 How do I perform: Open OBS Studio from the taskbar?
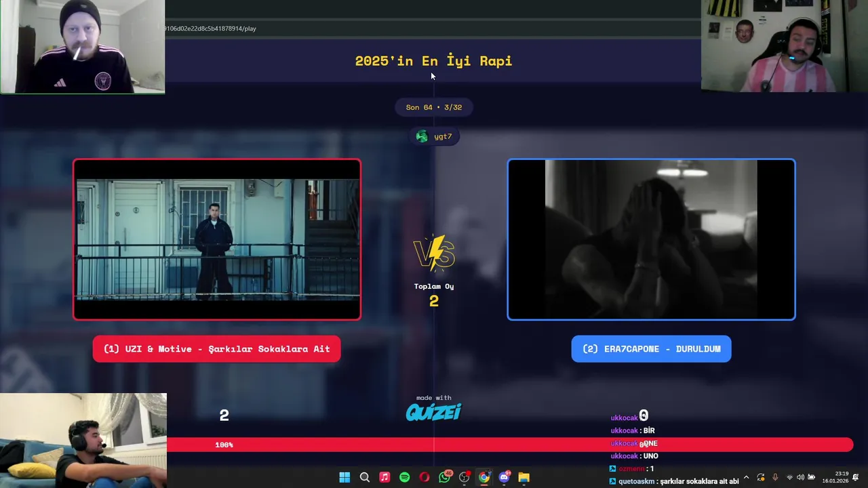[x=465, y=477]
